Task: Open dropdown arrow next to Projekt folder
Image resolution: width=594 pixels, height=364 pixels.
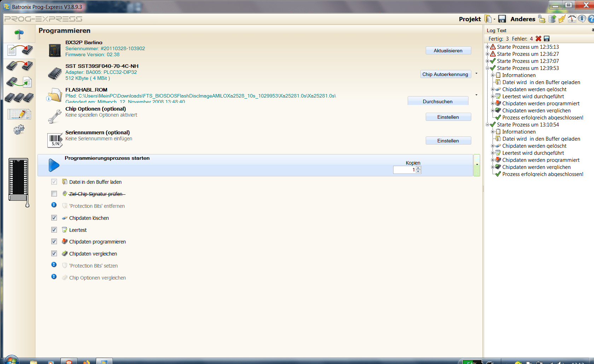Action: point(495,19)
